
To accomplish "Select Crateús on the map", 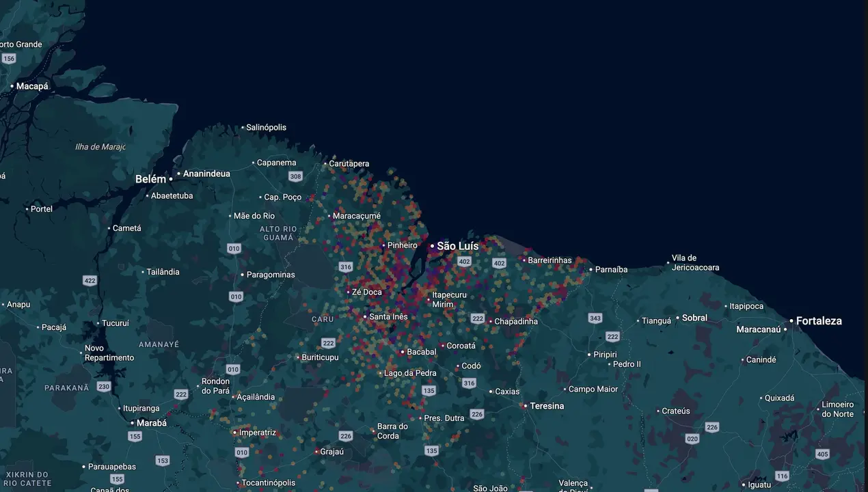I will click(676, 411).
